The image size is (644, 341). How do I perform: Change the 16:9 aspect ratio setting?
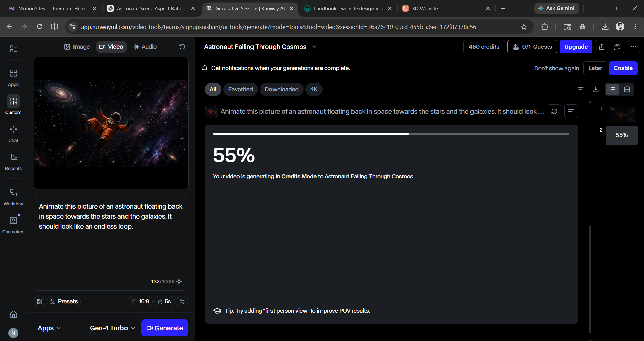coord(140,302)
